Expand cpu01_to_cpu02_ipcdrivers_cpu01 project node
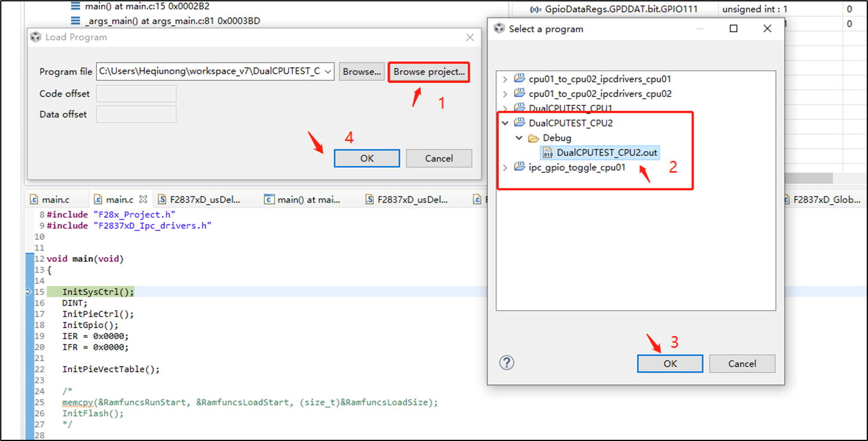Screen dimensions: 868x441 point(505,79)
